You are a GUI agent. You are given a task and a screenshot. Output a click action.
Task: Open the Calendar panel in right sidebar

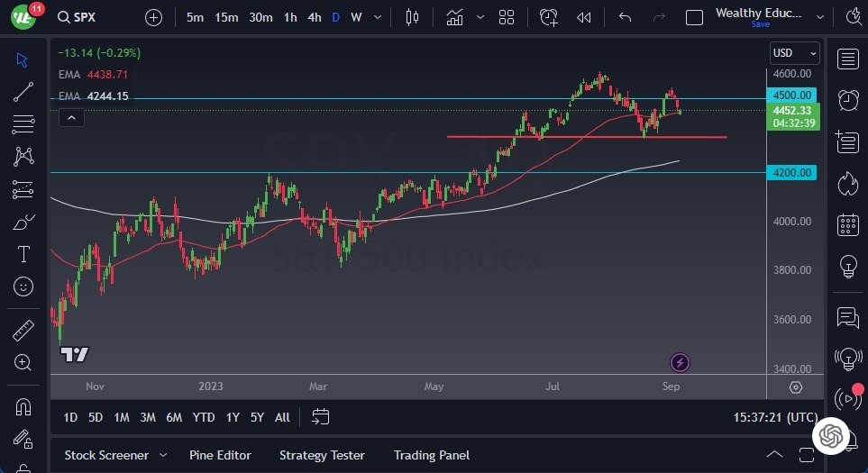847,224
